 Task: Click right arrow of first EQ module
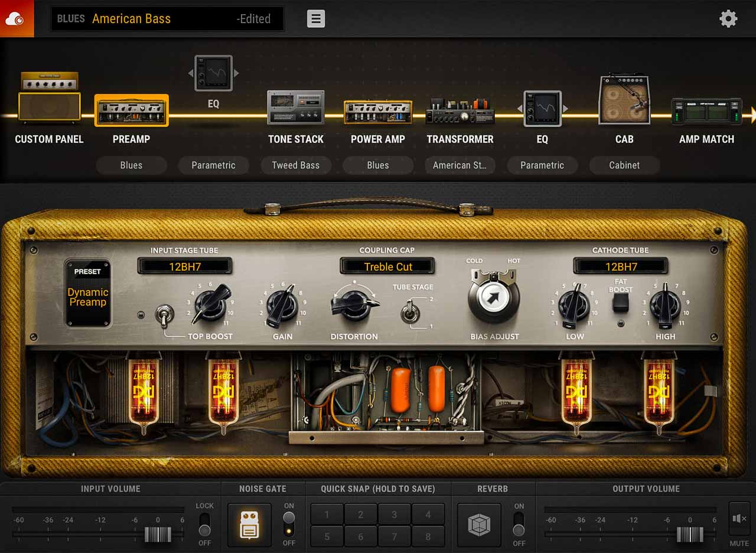click(236, 73)
